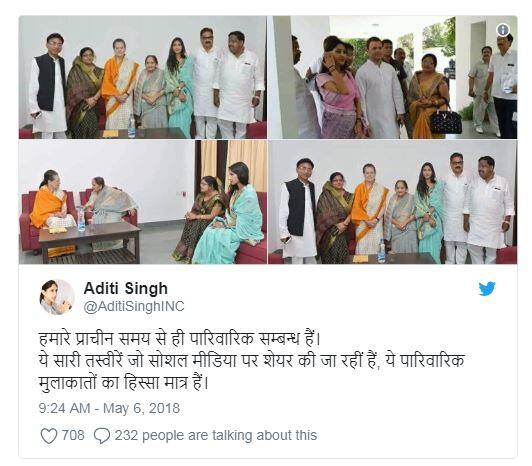Click the reply speech bubble icon
Image resolution: width=532 pixels, height=466 pixels.
pyautogui.click(x=102, y=436)
